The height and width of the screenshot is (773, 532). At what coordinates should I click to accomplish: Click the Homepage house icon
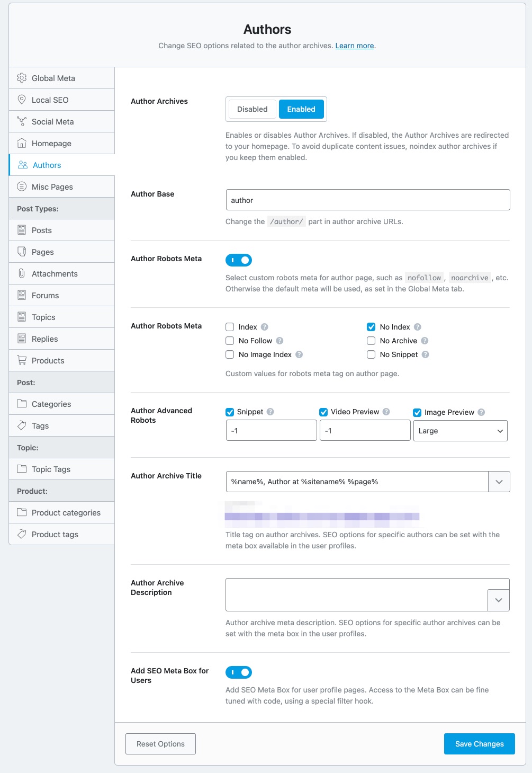pyautogui.click(x=22, y=143)
